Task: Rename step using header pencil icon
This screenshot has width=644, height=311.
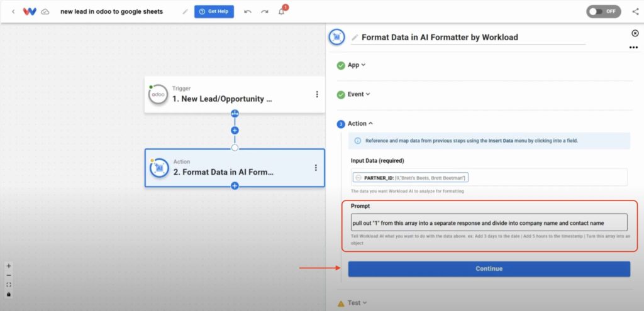Action: 355,37
